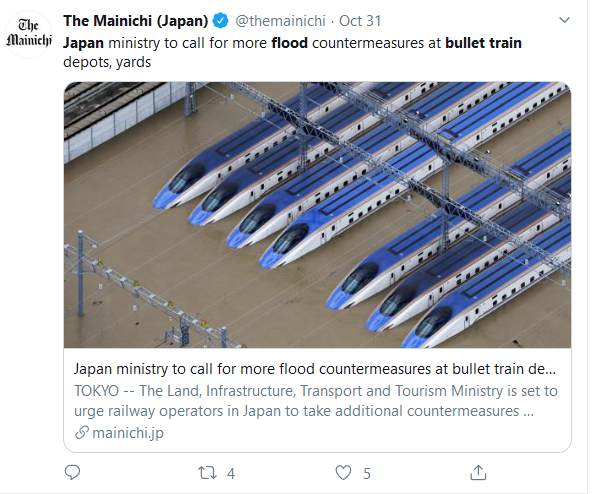The width and height of the screenshot is (605, 494).
Task: Click the chain link icon beside mainichi.jp
Action: [x=82, y=432]
